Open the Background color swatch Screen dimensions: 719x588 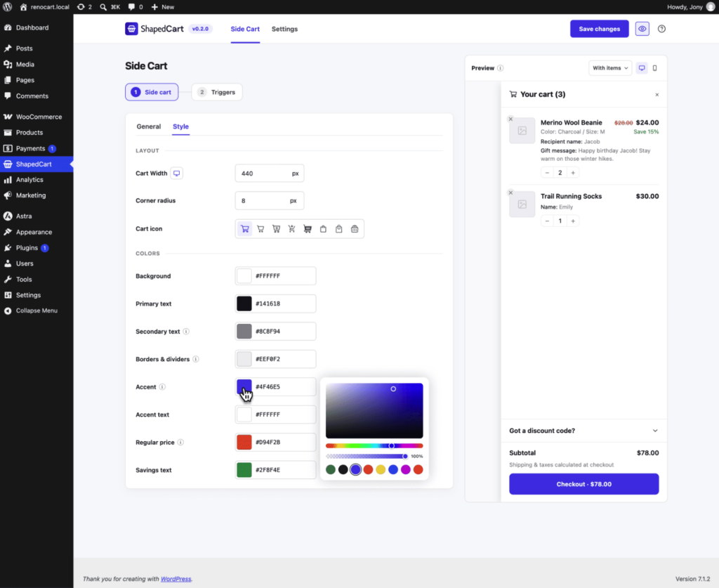point(244,276)
